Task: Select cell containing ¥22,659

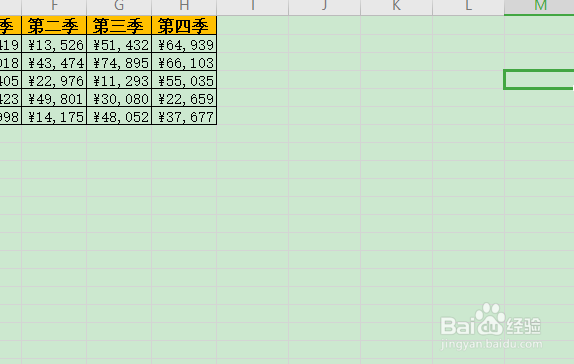Action: coord(184,98)
